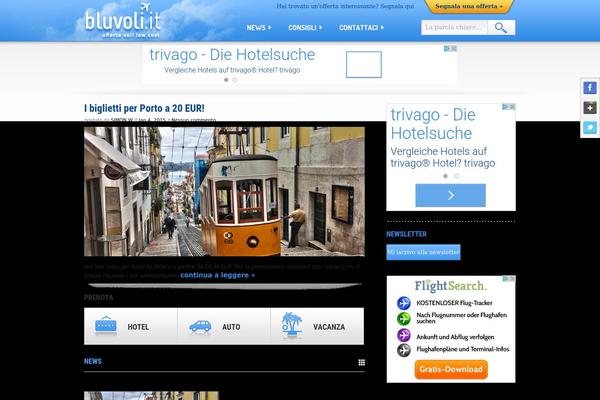
Task: Open the VACANZA holiday option
Action: [317, 326]
